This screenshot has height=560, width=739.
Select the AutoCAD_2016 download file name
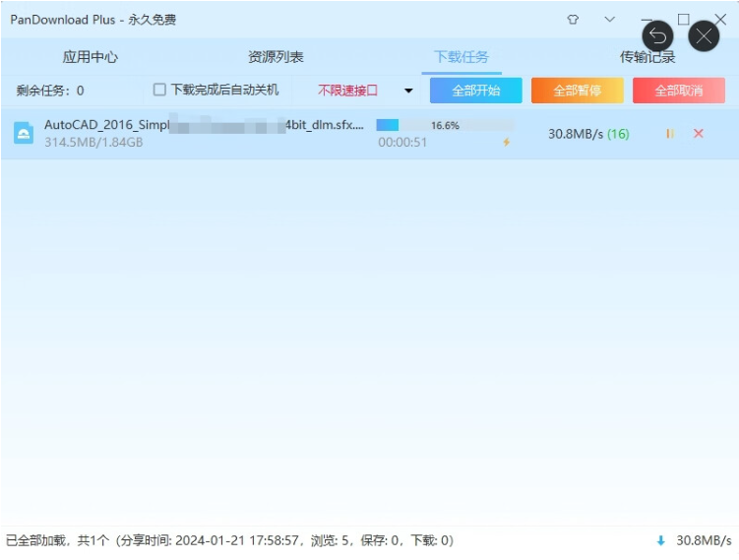click(x=204, y=125)
